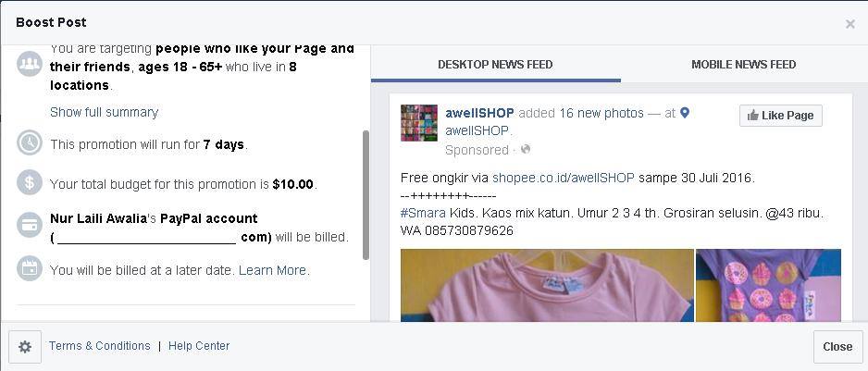
Task: Open the Learn More billing link
Action: pyautogui.click(x=274, y=270)
